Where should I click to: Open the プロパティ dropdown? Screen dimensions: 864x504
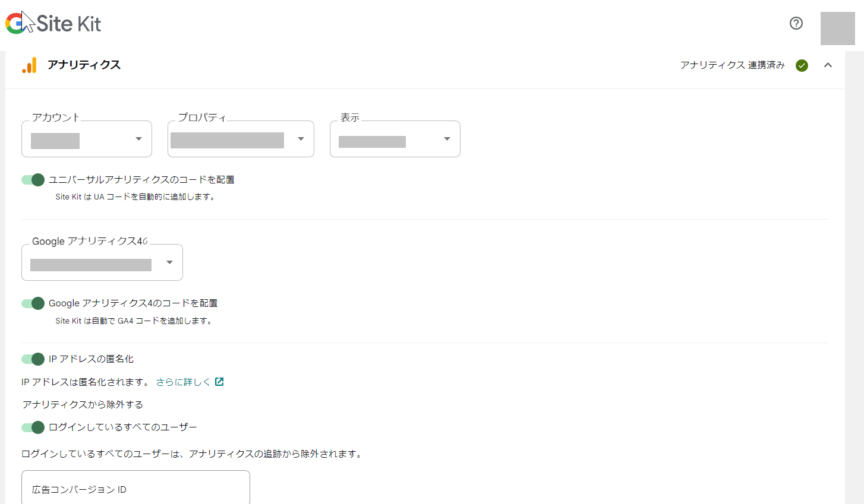241,139
